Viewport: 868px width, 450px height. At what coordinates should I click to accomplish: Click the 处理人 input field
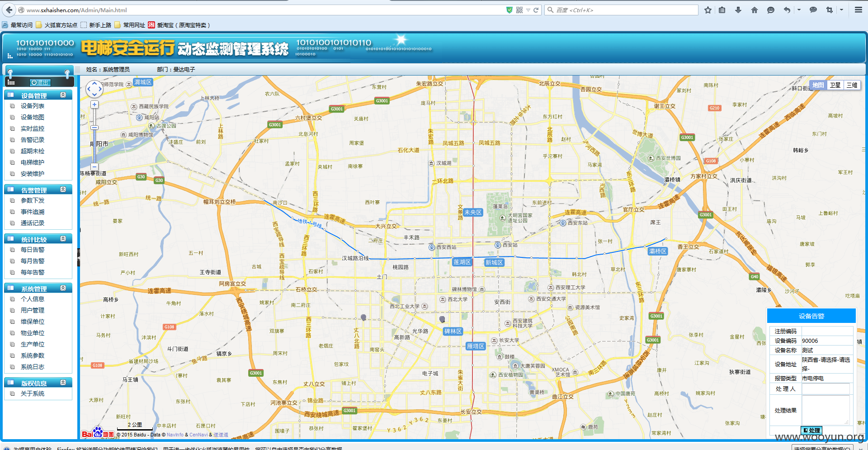tap(826, 388)
